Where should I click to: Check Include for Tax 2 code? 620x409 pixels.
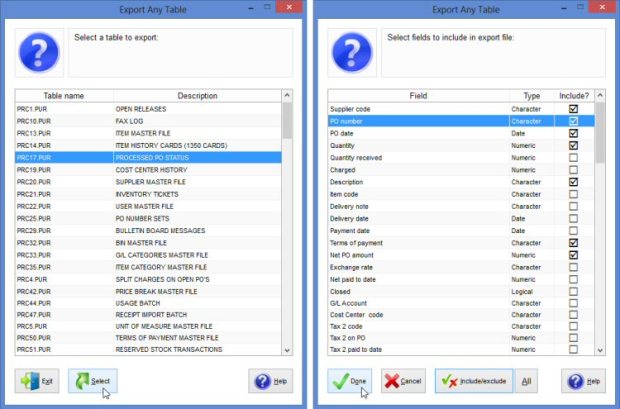(573, 326)
